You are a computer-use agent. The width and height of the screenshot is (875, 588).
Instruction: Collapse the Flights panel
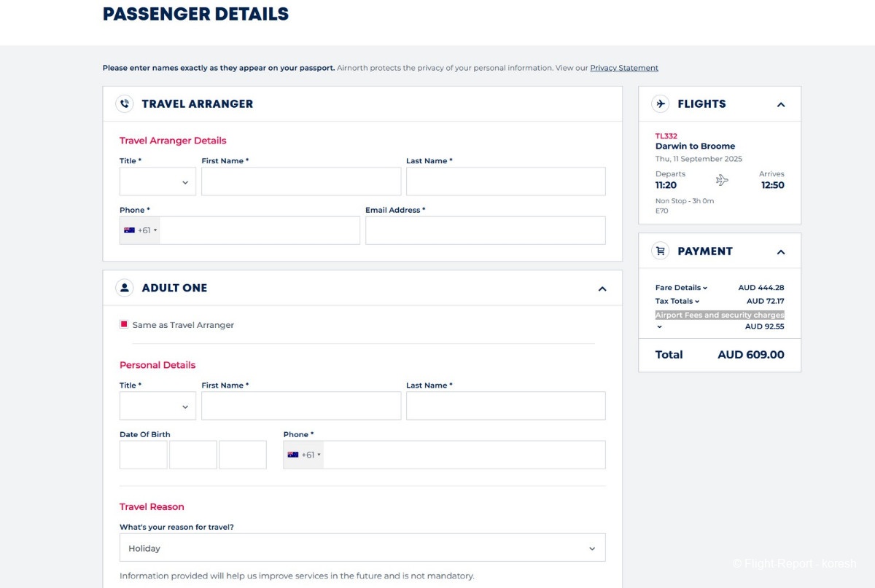coord(781,104)
